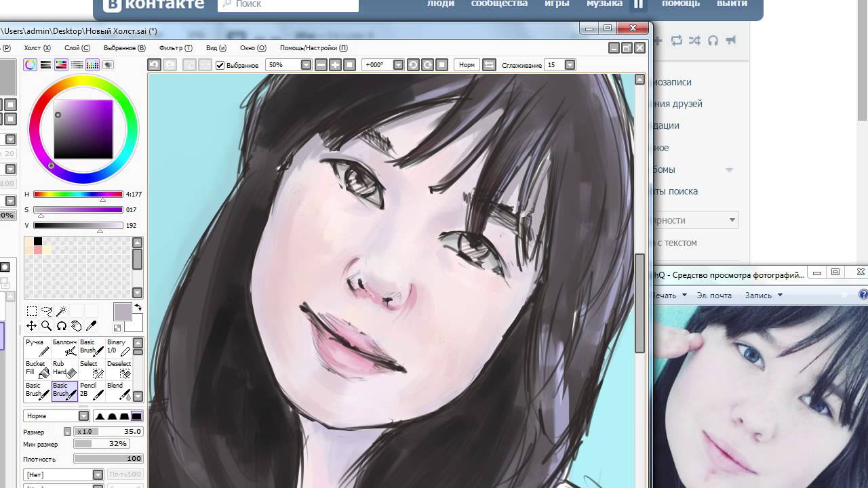Open the 50% zoom dropdown
Viewport: 868px width, 488px height.
point(306,65)
